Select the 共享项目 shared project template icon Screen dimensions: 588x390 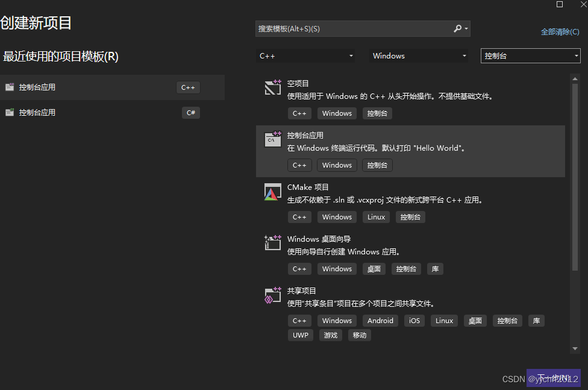[272, 295]
